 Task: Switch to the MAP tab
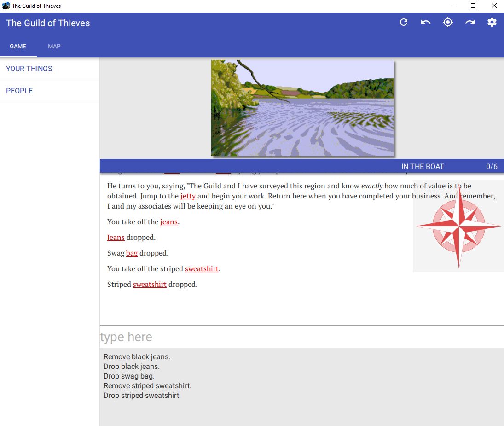(x=54, y=46)
